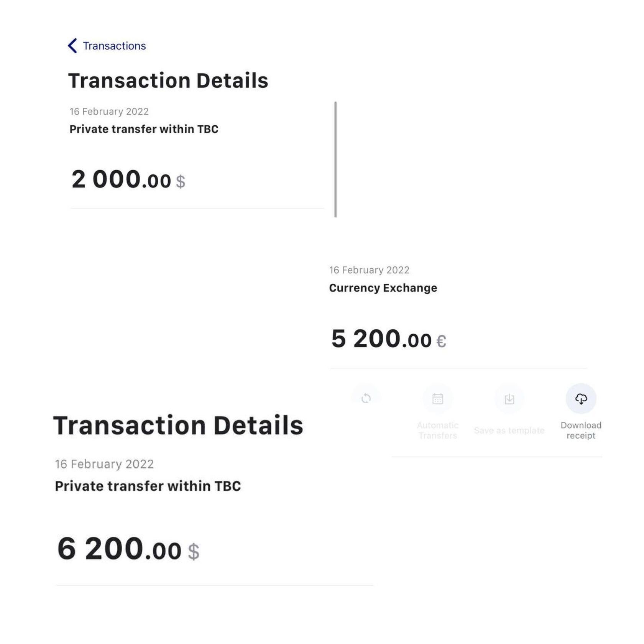644x644 pixels.
Task: Tap the Automatic Transfers label text
Action: 438,430
